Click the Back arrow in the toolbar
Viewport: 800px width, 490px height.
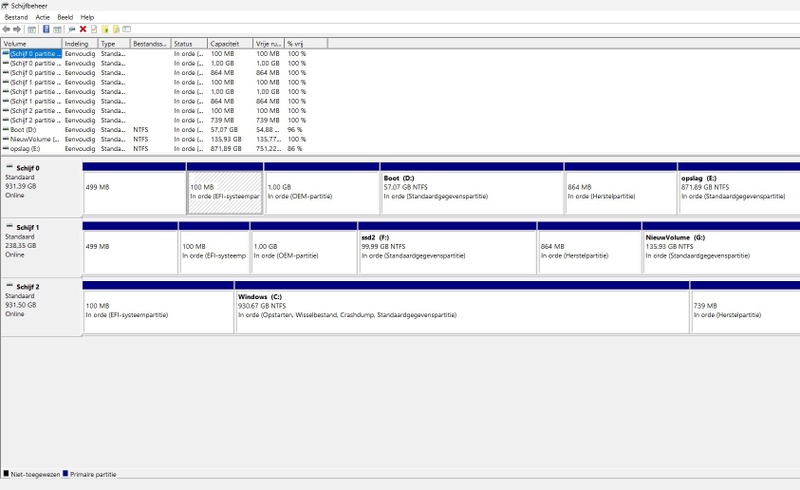6,29
